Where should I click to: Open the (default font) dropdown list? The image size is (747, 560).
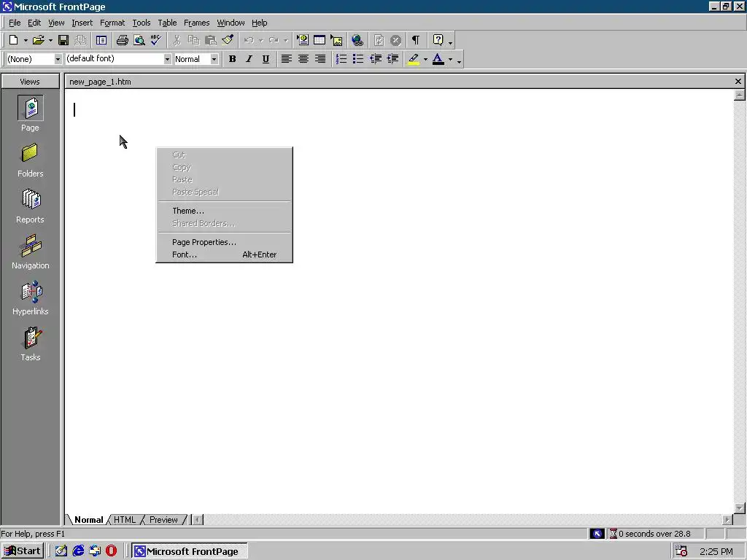[x=167, y=59]
